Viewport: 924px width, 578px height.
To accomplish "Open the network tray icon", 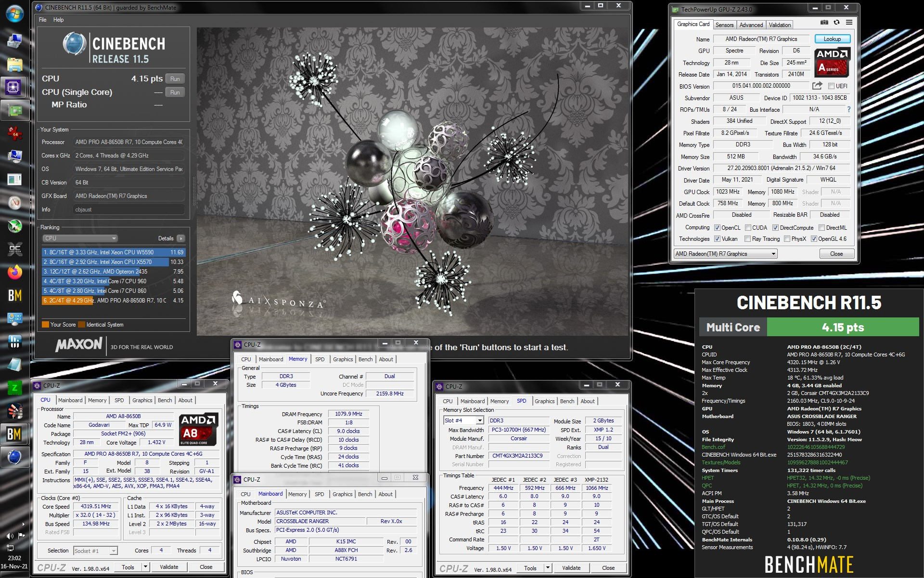I will tap(10, 547).
